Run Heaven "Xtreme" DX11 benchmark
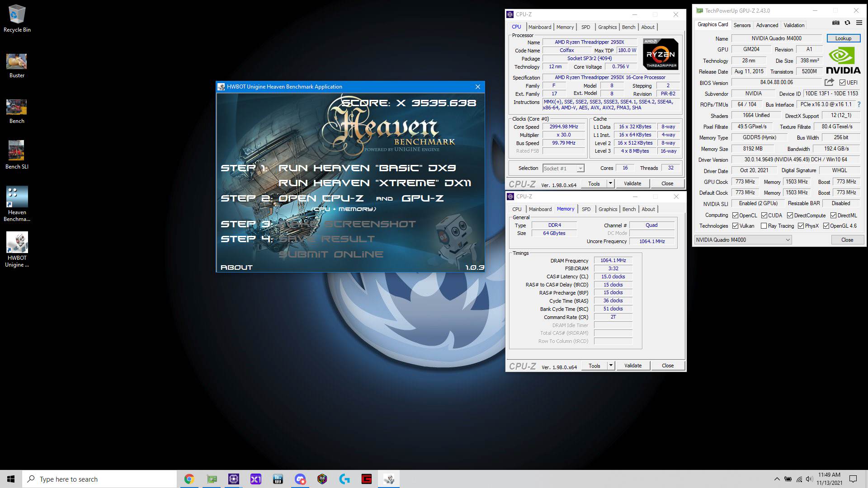868x488 pixels. 375,183
